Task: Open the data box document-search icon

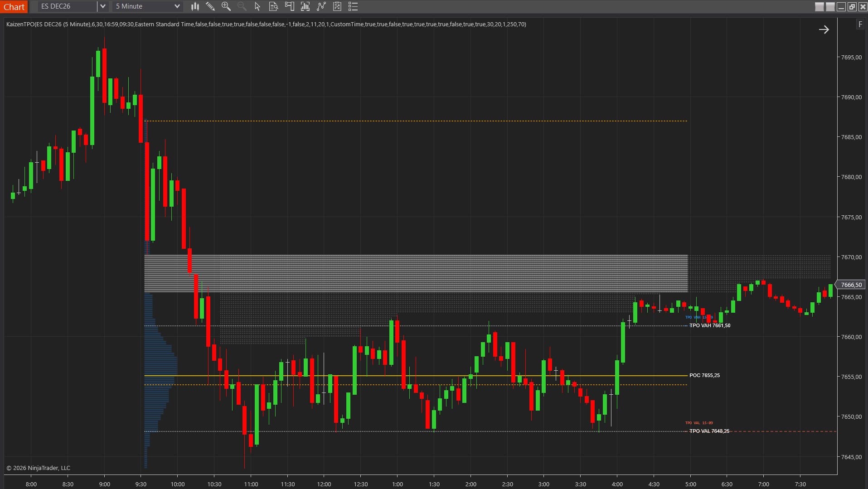Action: pos(273,6)
